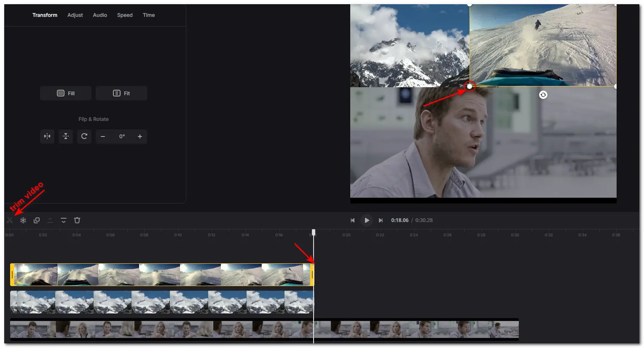Viewport: 644px width, 348px height.
Task: Select the mountain clouds clip on timeline
Action: 162,302
